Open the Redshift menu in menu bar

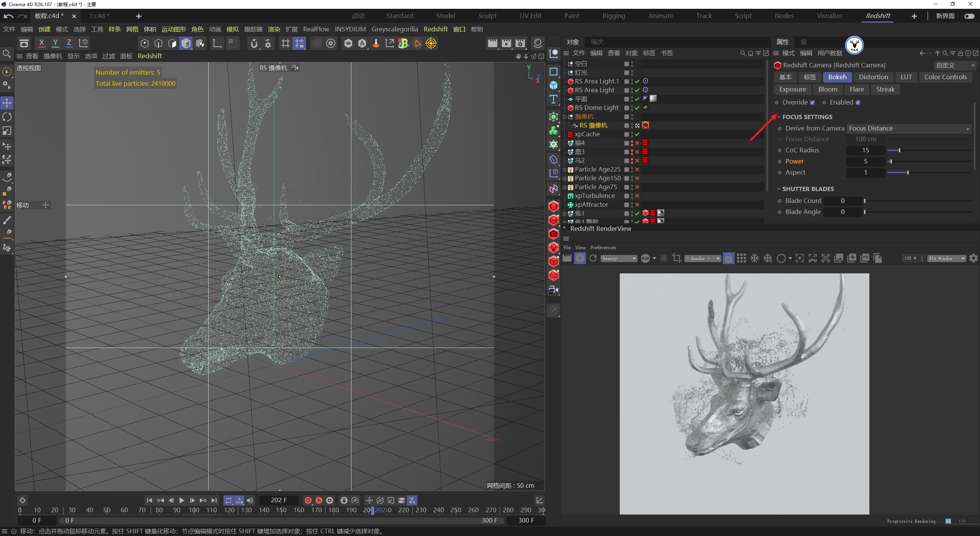click(435, 29)
